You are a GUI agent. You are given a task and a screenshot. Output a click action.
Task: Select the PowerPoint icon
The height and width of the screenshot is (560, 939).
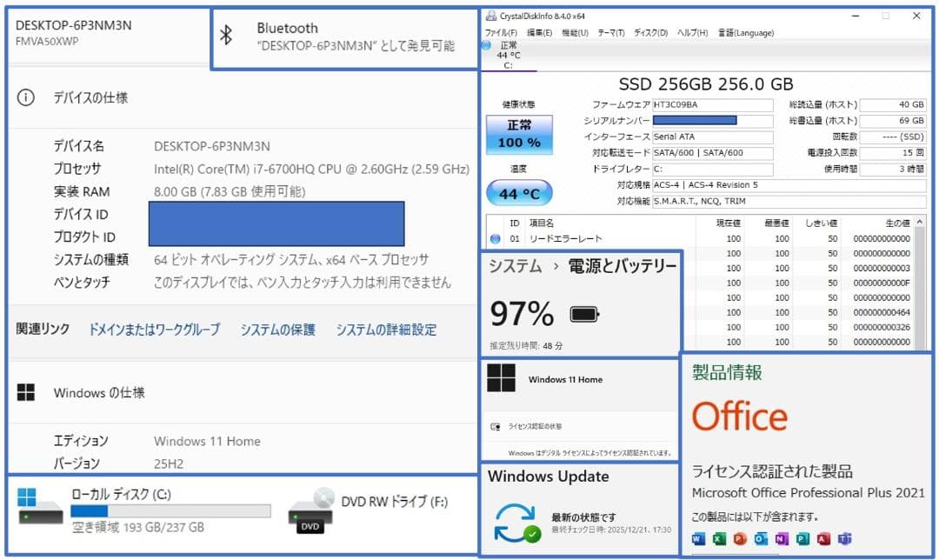click(739, 538)
